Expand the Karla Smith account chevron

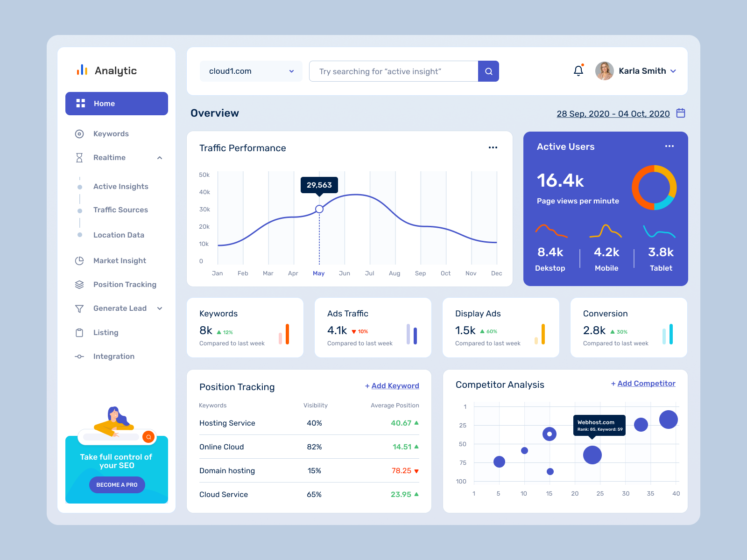point(673,71)
